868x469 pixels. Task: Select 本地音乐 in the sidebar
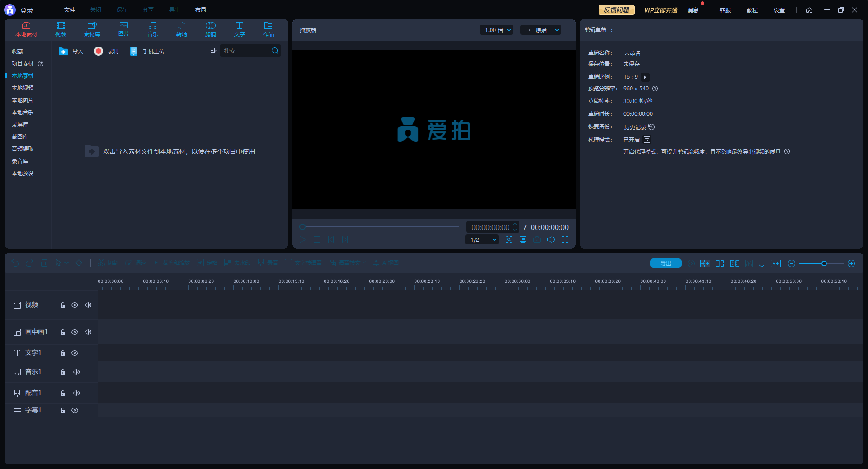click(23, 113)
